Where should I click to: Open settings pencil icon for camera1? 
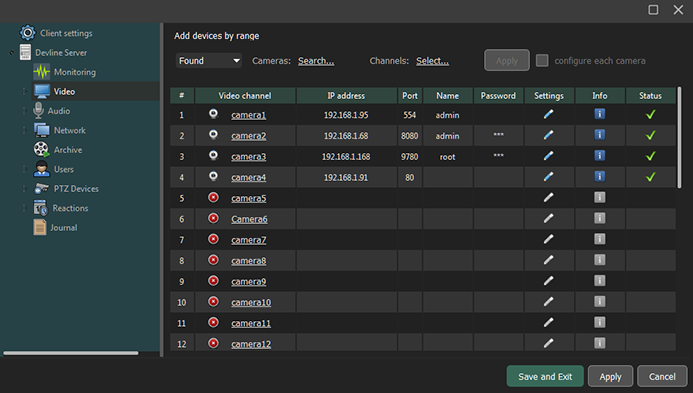548,114
